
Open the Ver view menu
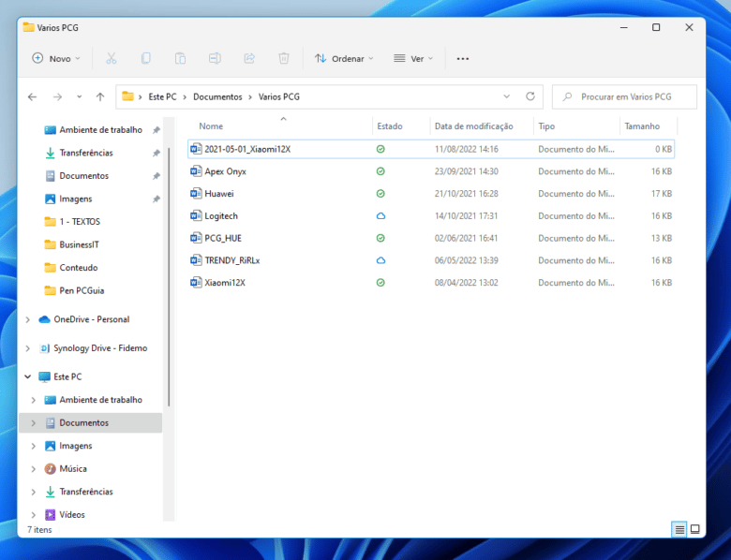(413, 58)
